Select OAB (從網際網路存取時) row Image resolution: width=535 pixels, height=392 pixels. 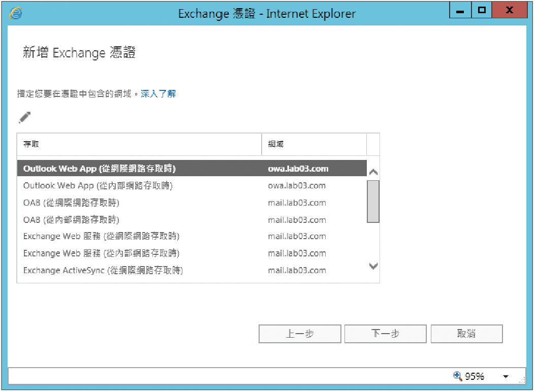coord(192,203)
